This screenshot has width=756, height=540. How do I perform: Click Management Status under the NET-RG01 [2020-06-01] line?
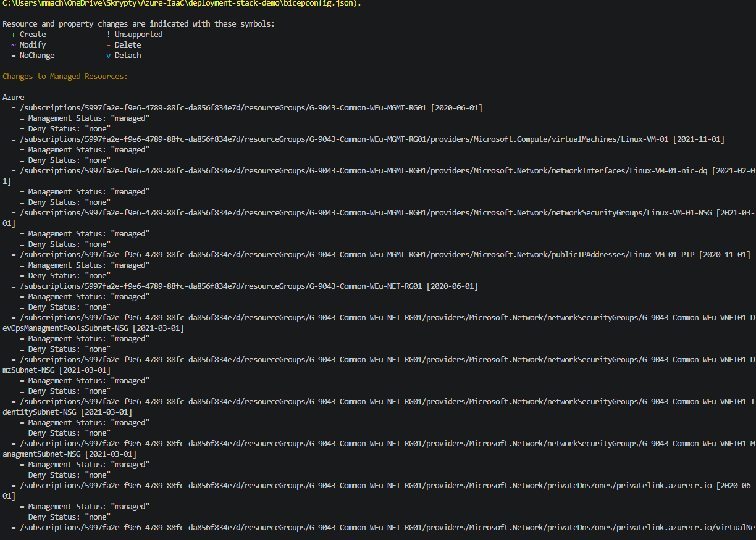[85, 297]
